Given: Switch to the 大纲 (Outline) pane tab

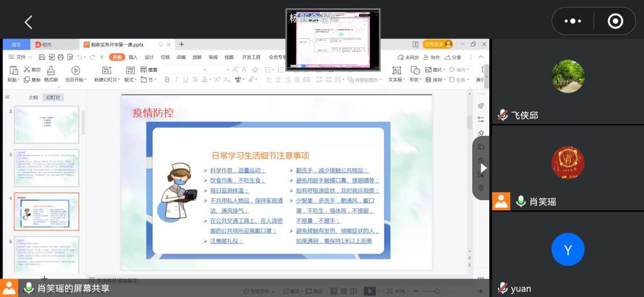Looking at the screenshot, I should [33, 98].
